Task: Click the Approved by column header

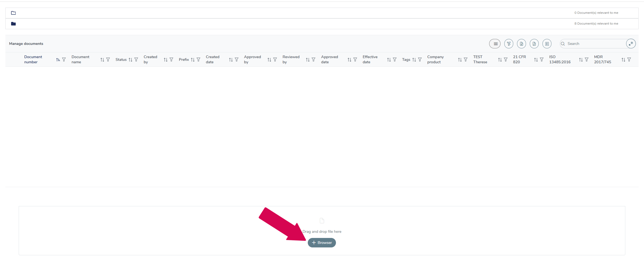Action: coord(252,59)
